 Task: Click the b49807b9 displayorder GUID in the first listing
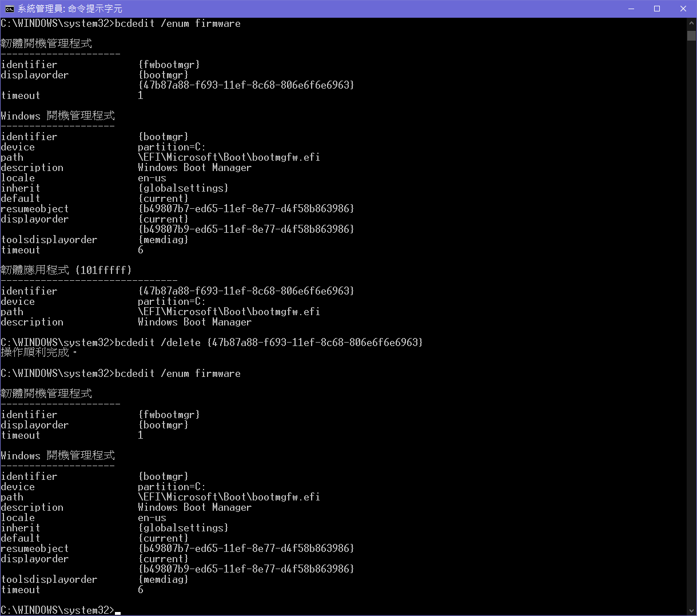[246, 229]
